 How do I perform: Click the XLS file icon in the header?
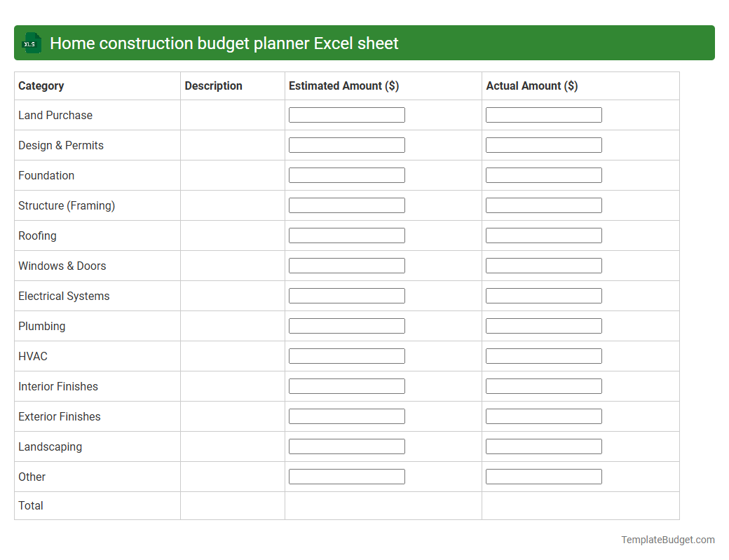(31, 43)
